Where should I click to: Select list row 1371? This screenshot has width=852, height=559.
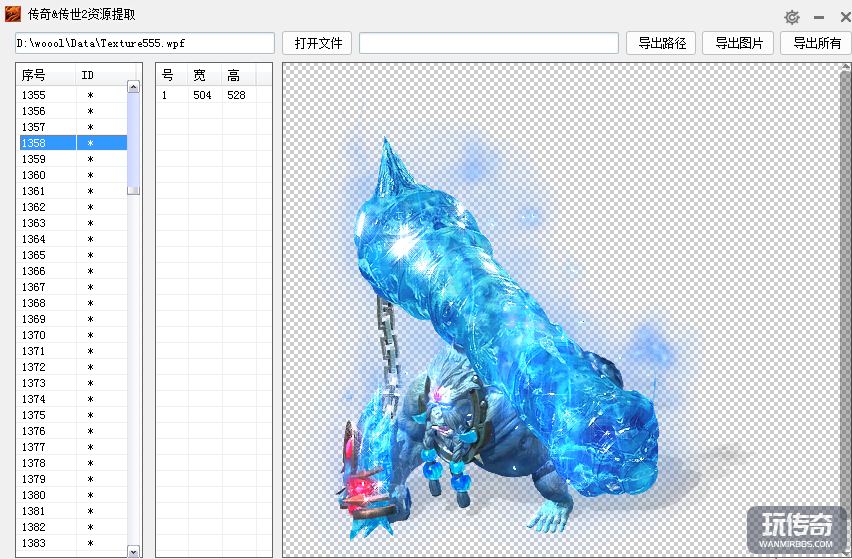73,351
